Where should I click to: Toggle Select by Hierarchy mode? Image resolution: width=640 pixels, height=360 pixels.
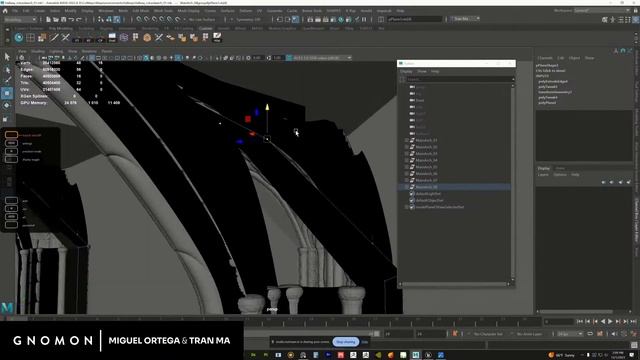coord(101,19)
